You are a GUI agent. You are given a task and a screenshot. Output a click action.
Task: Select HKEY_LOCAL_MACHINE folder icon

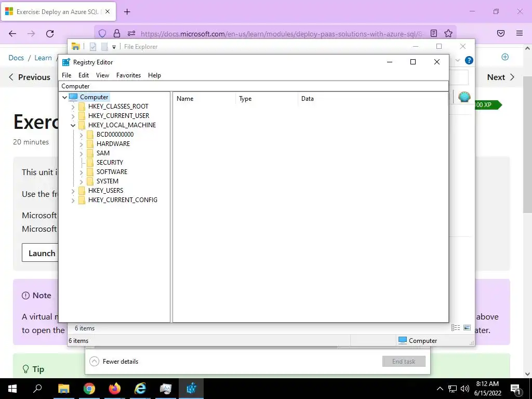(x=82, y=125)
